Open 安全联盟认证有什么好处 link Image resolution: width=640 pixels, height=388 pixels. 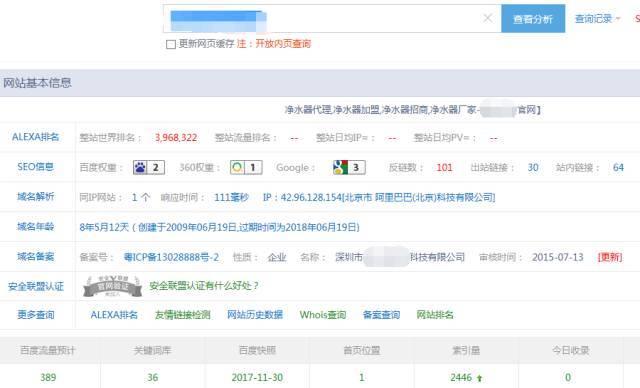point(204,286)
